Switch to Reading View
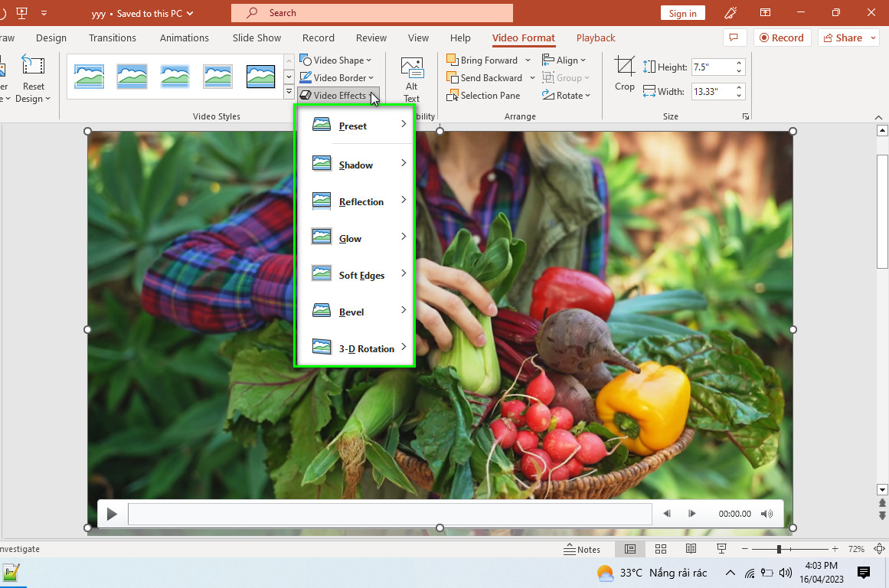This screenshot has height=588, width=889. [691, 549]
